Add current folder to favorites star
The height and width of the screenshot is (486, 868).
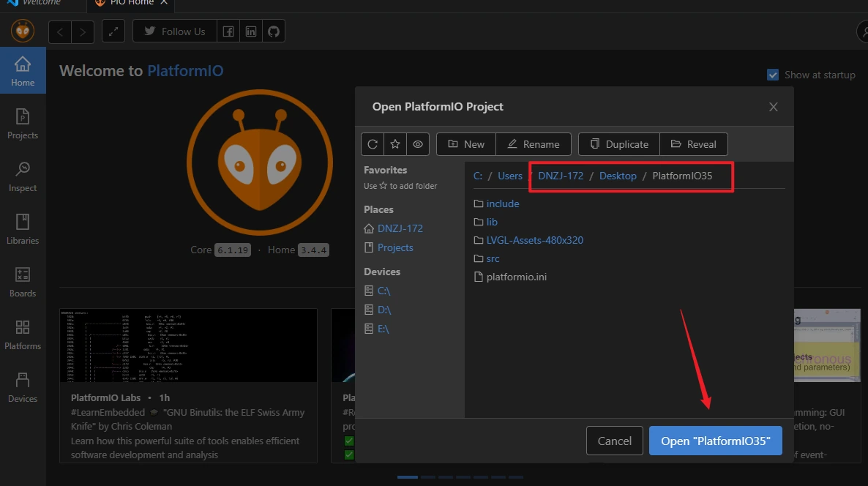coord(395,144)
